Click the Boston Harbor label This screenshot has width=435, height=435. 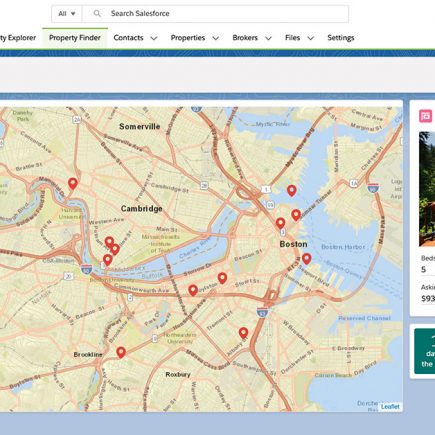click(x=343, y=247)
